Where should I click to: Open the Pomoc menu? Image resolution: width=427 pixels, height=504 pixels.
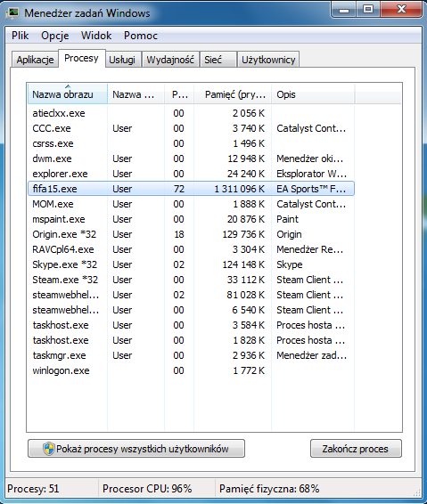tap(141, 36)
